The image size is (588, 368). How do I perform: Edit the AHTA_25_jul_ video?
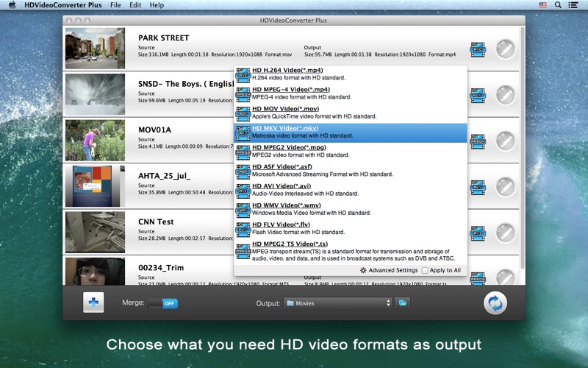[506, 187]
